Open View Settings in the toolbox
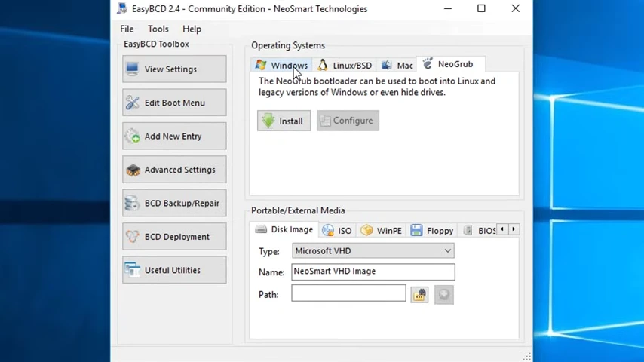Screen dimensions: 644x362 pos(174,69)
